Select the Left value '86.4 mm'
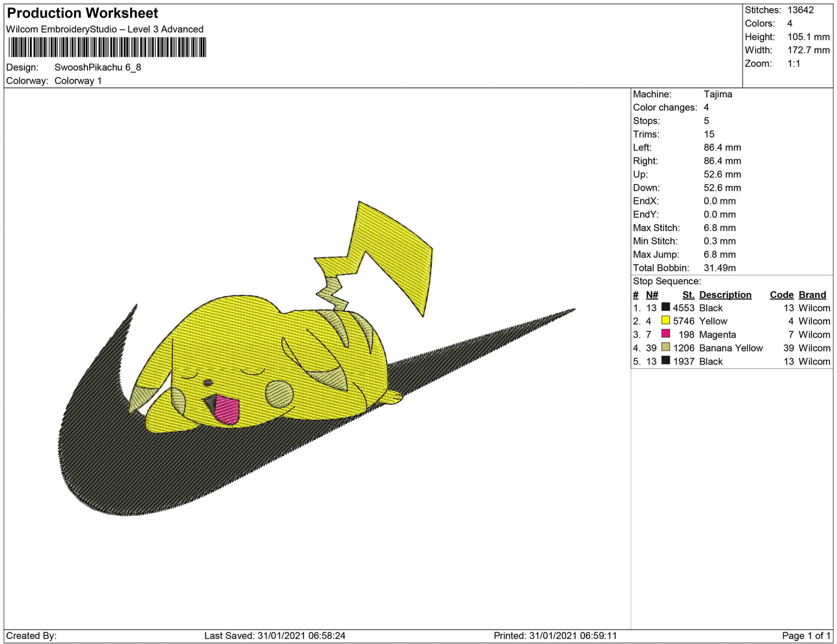This screenshot has height=644, width=837. coord(722,147)
